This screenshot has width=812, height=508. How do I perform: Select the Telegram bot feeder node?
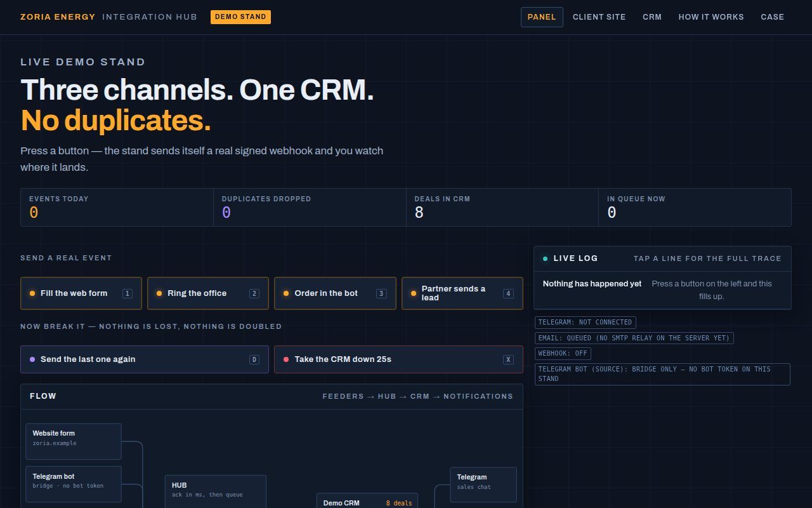point(74,485)
